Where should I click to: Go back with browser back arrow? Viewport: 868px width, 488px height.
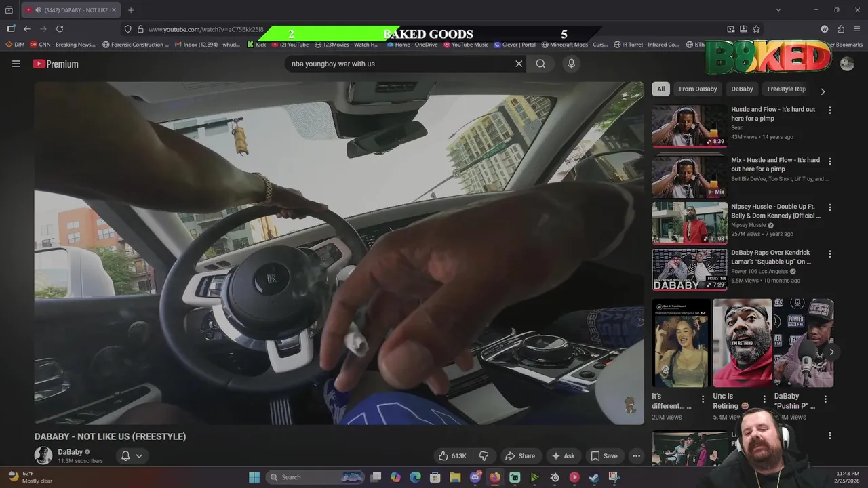point(27,29)
